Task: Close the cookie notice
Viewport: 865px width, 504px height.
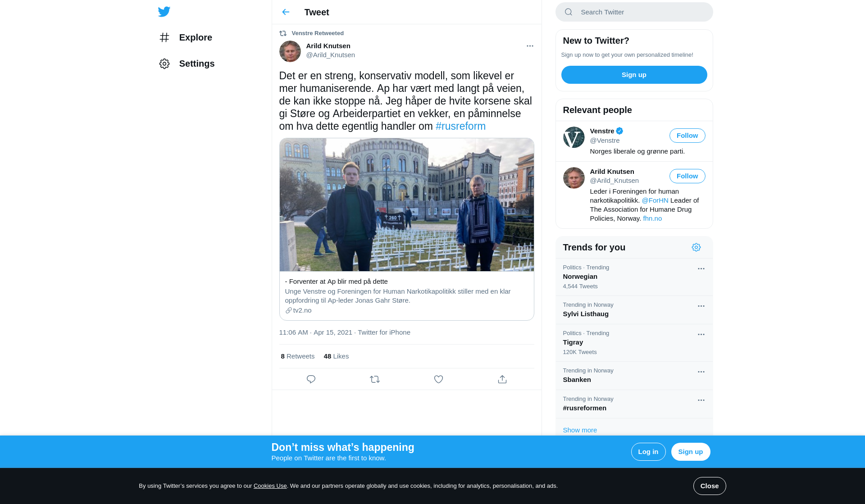Action: click(x=709, y=486)
